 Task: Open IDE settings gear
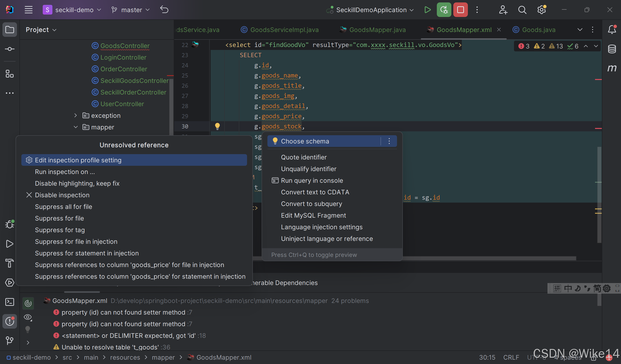coord(541,10)
